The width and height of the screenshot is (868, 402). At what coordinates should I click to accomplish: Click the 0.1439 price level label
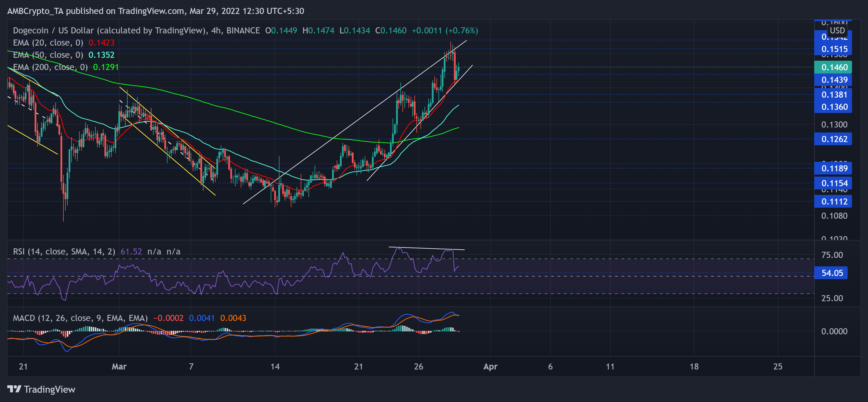tap(834, 80)
